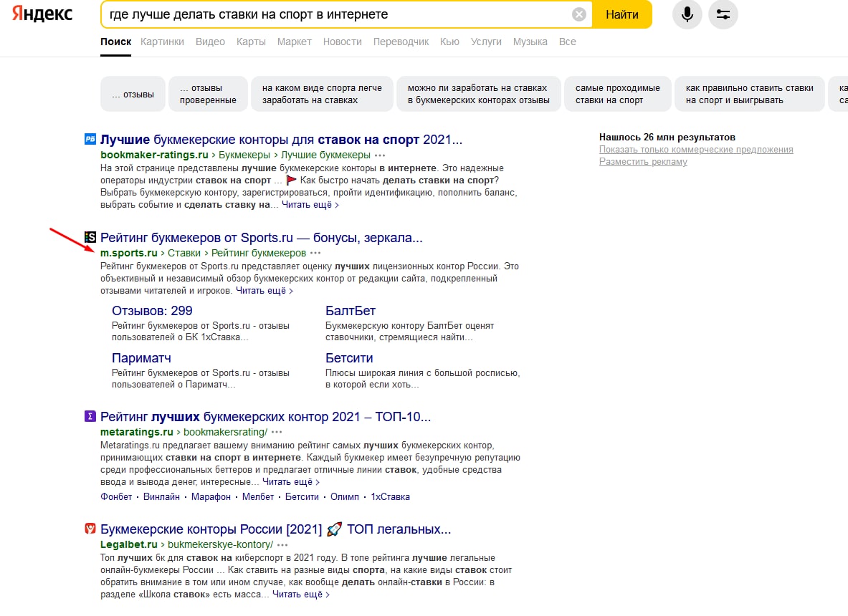Image resolution: width=848 pixels, height=616 pixels.
Task: Switch to the Маркет tab
Action: point(294,42)
